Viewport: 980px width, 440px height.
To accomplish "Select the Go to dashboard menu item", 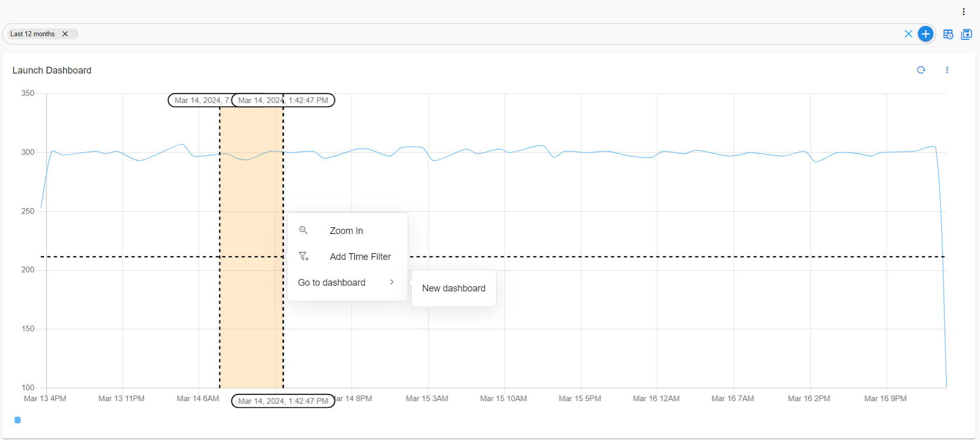I will click(x=332, y=283).
